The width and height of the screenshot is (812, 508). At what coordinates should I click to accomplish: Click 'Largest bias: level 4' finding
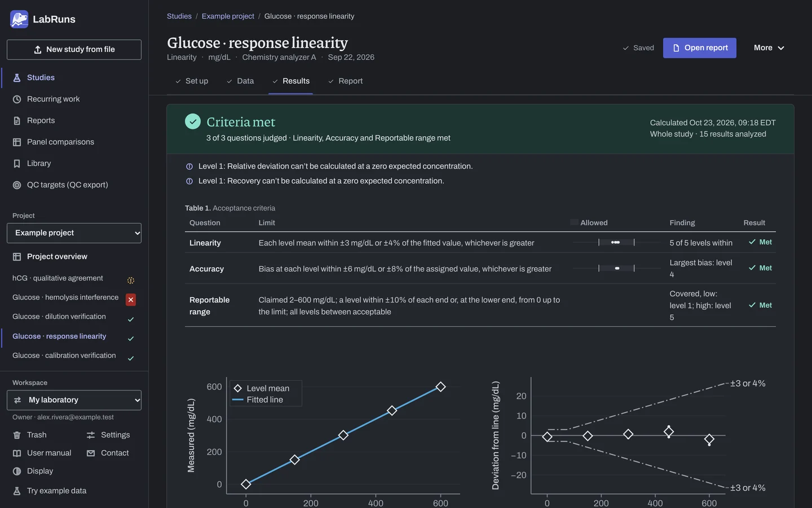coord(701,269)
